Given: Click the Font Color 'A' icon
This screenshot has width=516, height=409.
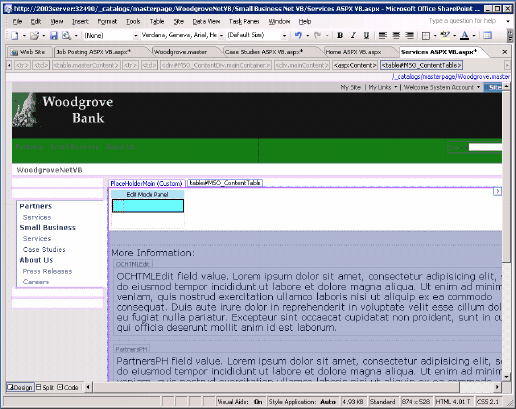Looking at the screenshot, I should click(464, 35).
